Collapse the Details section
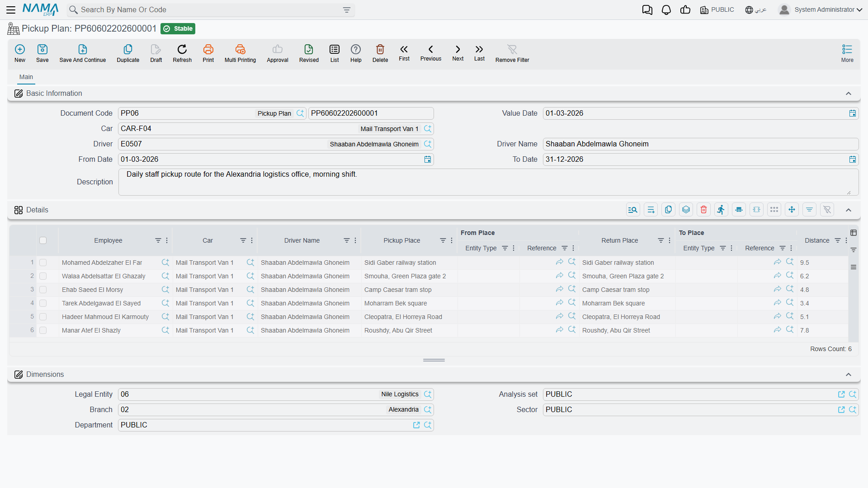This screenshot has height=488, width=868. pyautogui.click(x=849, y=210)
